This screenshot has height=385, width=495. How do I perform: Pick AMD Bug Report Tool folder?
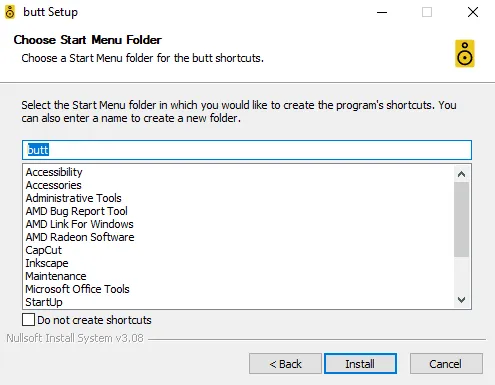76,211
